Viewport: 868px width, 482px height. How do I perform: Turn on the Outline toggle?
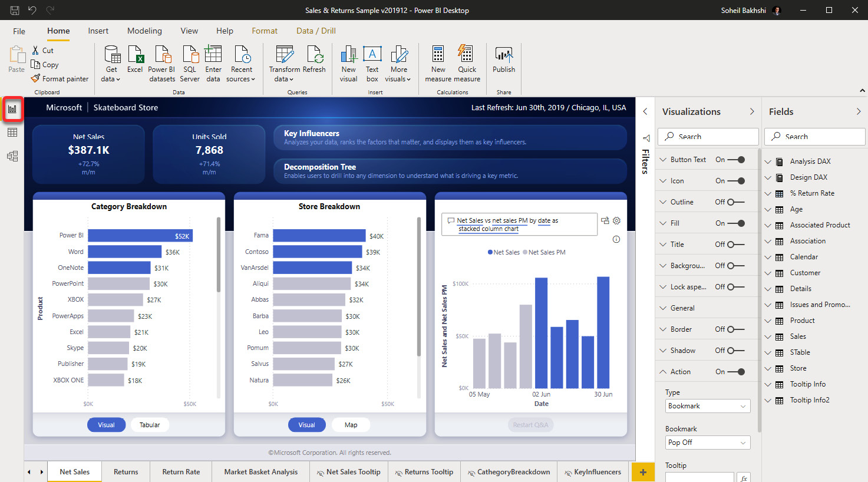(x=736, y=202)
